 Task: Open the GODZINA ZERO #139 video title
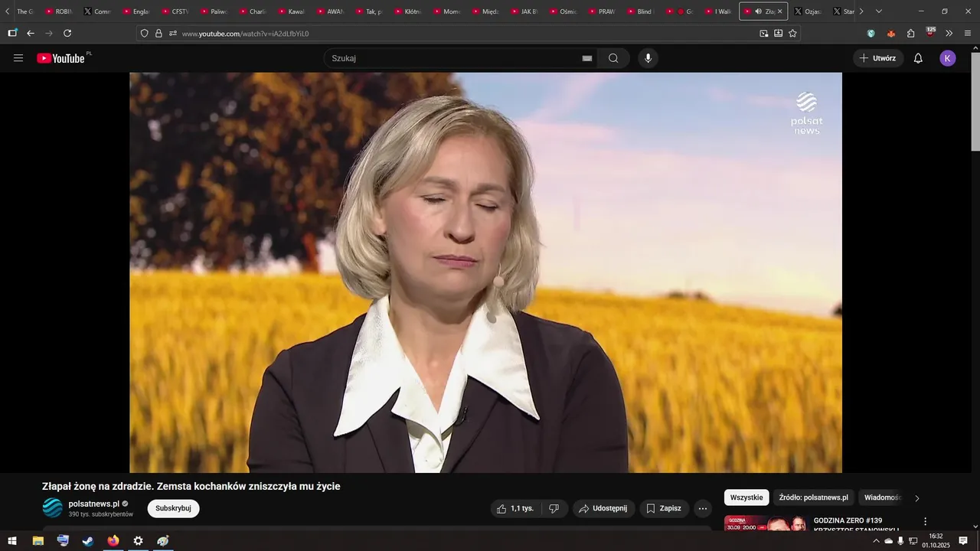[856, 525]
